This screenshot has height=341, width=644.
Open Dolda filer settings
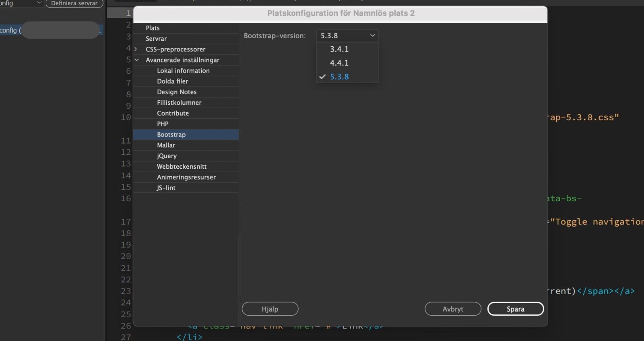(x=186, y=81)
